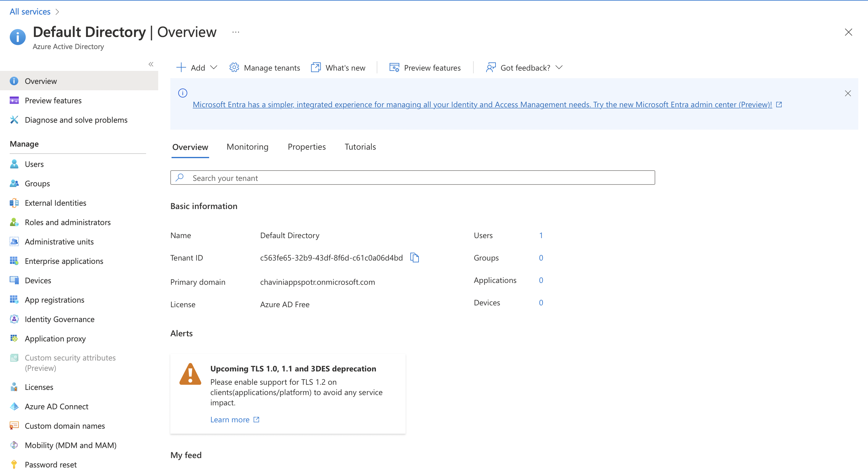Click the Administrative units icon
This screenshot has height=472, width=868.
click(x=14, y=241)
